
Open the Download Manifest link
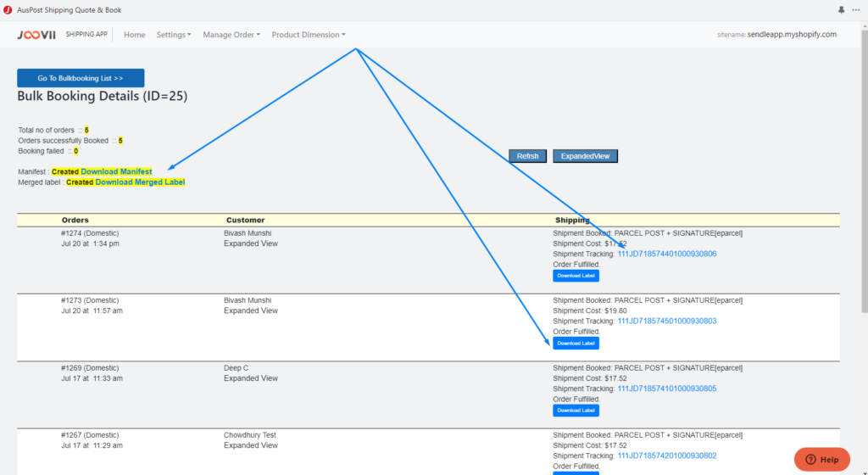(x=116, y=171)
